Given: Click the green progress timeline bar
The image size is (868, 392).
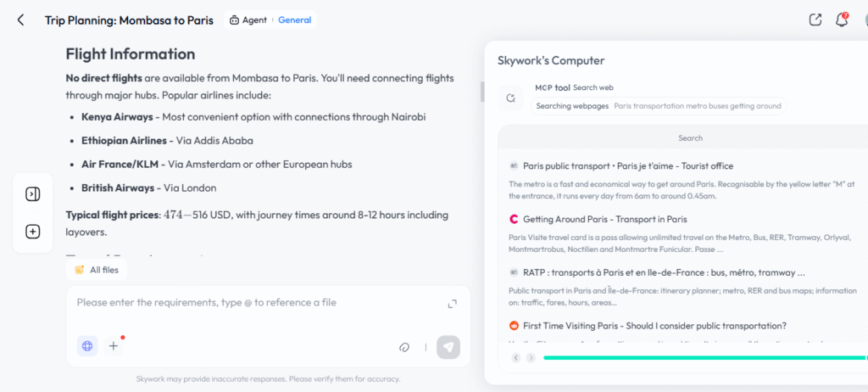Looking at the screenshot, I should tap(704, 357).
